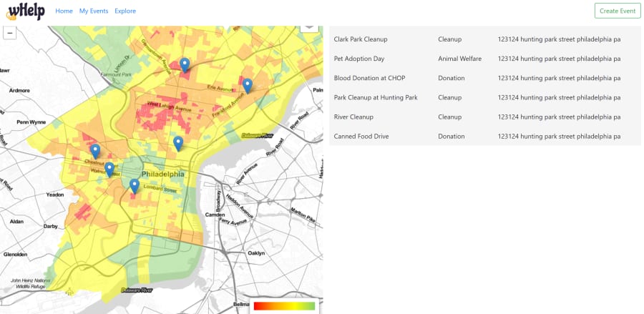Viewport: 644px width, 314px height.
Task: Select Park Cleanup at Hunting Park event
Action: point(376,97)
